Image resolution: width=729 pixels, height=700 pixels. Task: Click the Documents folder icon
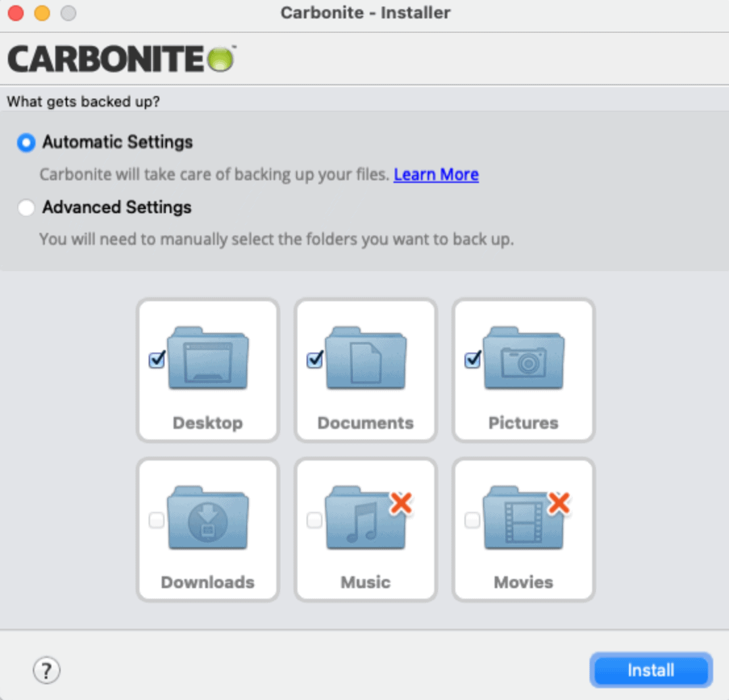tap(366, 358)
